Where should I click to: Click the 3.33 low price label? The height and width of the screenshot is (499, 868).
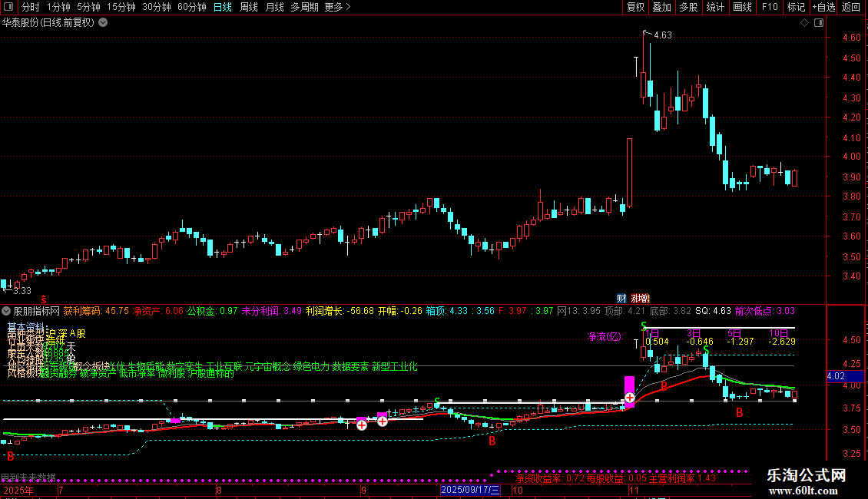pos(22,290)
